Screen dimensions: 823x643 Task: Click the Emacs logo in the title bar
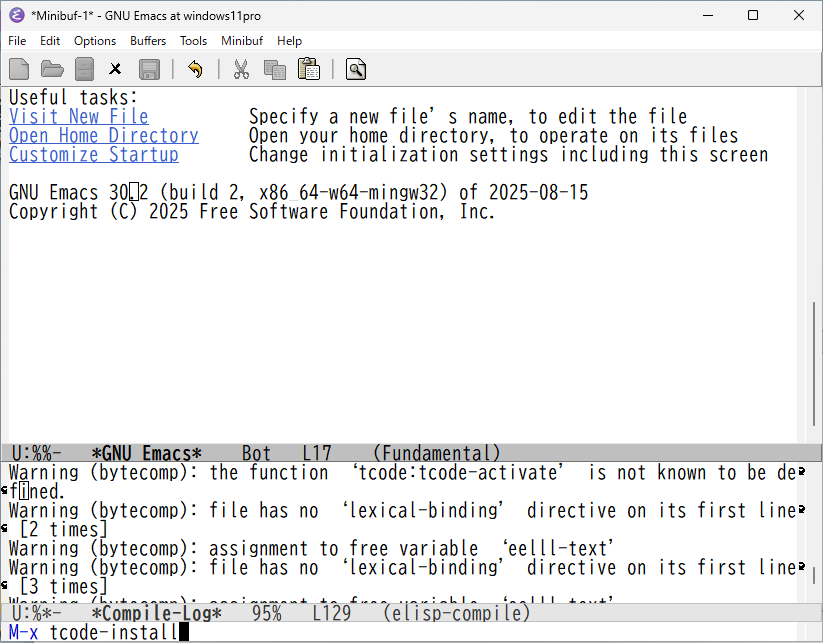[16, 15]
